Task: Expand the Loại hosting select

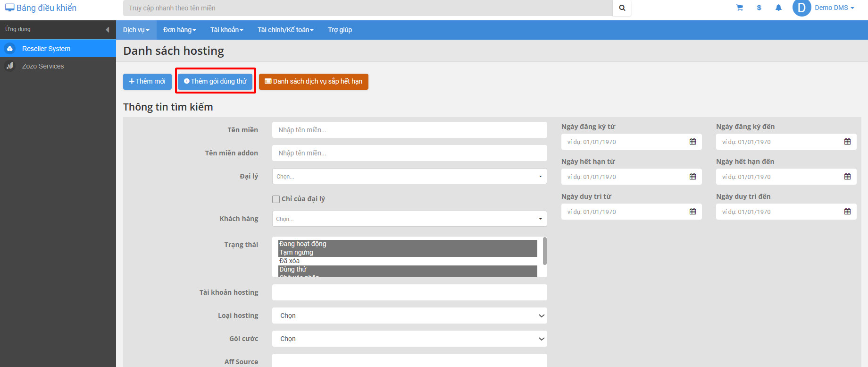Action: coord(409,316)
